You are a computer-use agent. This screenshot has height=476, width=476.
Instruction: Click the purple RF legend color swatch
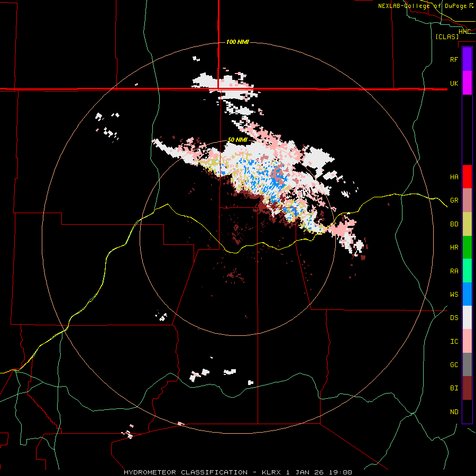tap(467, 59)
